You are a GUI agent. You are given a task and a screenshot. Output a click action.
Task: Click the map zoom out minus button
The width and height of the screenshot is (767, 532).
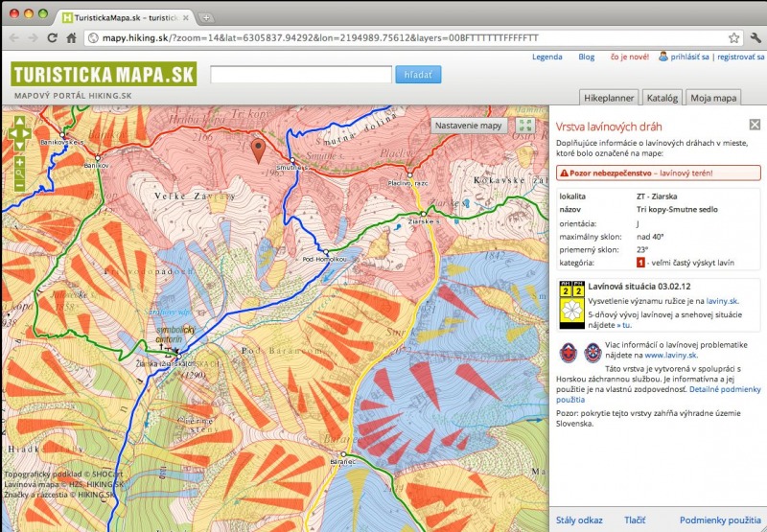point(20,184)
